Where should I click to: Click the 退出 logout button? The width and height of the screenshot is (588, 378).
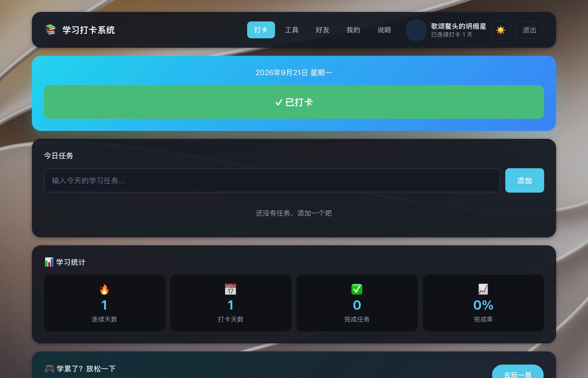[x=529, y=30]
